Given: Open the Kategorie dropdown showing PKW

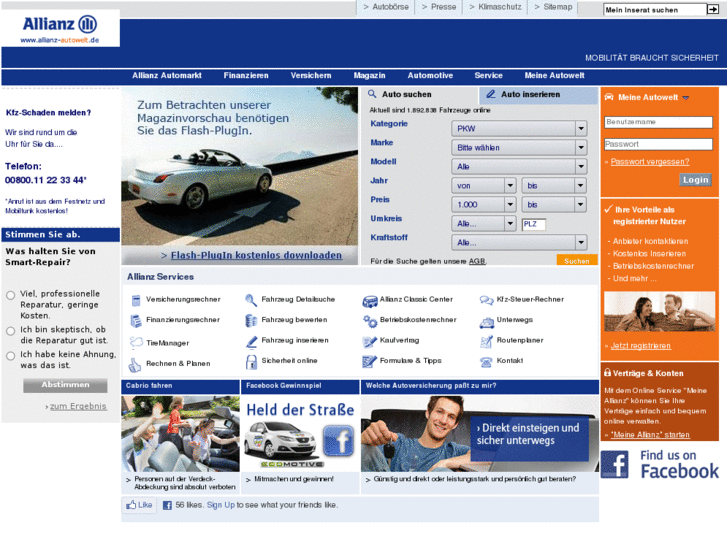Looking at the screenshot, I should [519, 128].
